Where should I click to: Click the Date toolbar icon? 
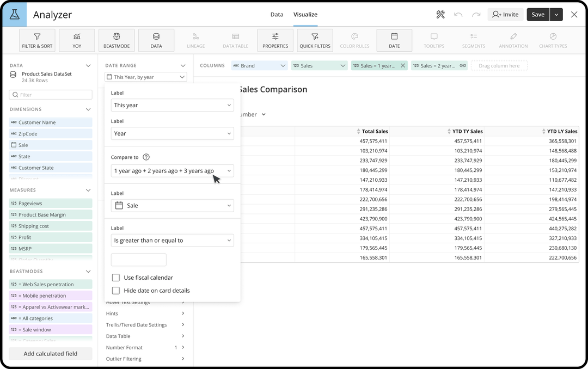click(394, 40)
